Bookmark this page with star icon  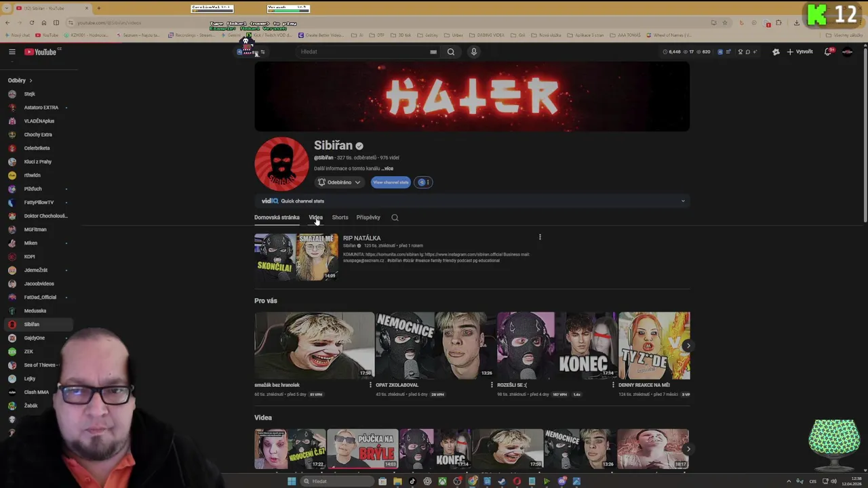pyautogui.click(x=724, y=22)
